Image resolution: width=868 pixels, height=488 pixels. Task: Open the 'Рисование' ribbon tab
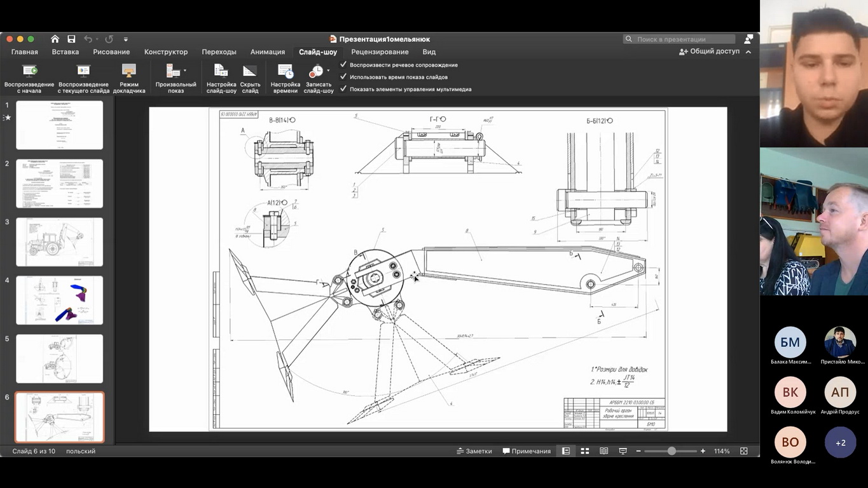[x=111, y=52]
